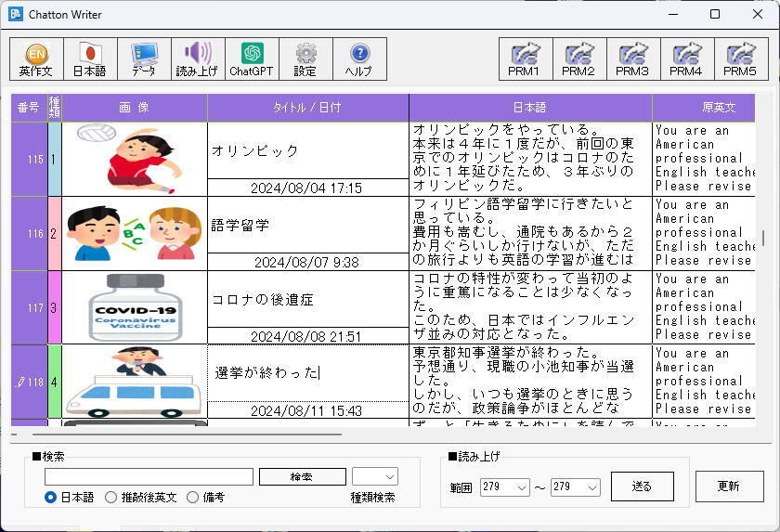780x532 pixels.
Task: Click the pink type cell 2
Action: coord(55,233)
